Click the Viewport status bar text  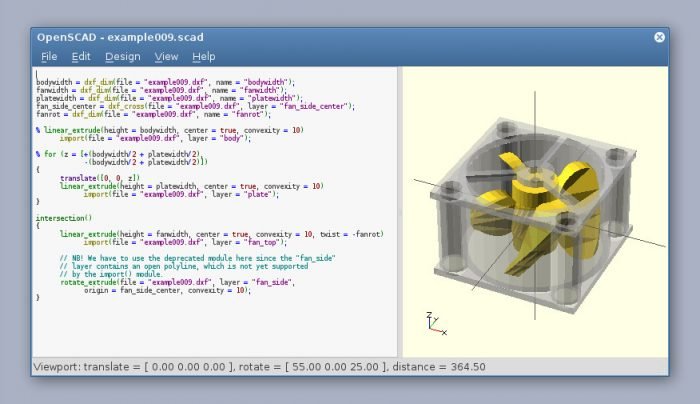pyautogui.click(x=259, y=367)
